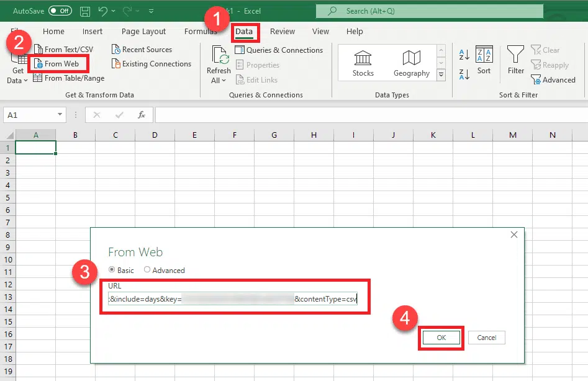Toggle the AutoSave switch
Viewport: 588px width, 381px height.
click(60, 11)
